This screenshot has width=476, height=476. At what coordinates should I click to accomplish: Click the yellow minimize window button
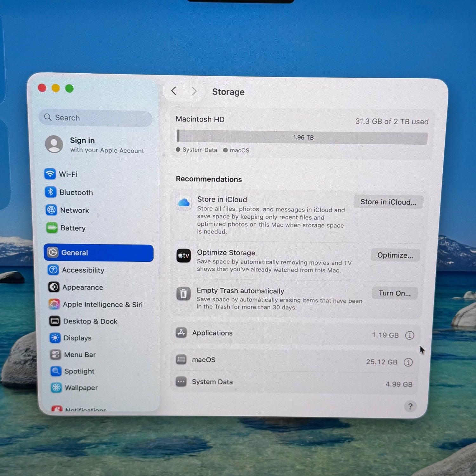click(56, 88)
